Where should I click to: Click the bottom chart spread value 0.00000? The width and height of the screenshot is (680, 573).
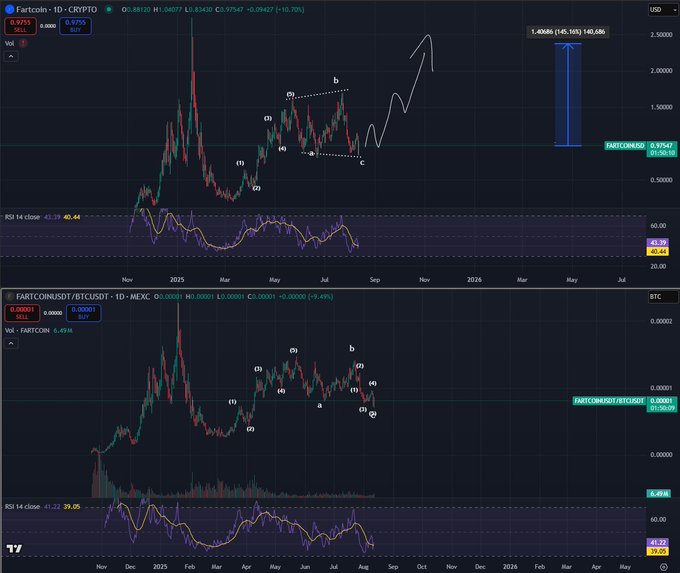[53, 313]
